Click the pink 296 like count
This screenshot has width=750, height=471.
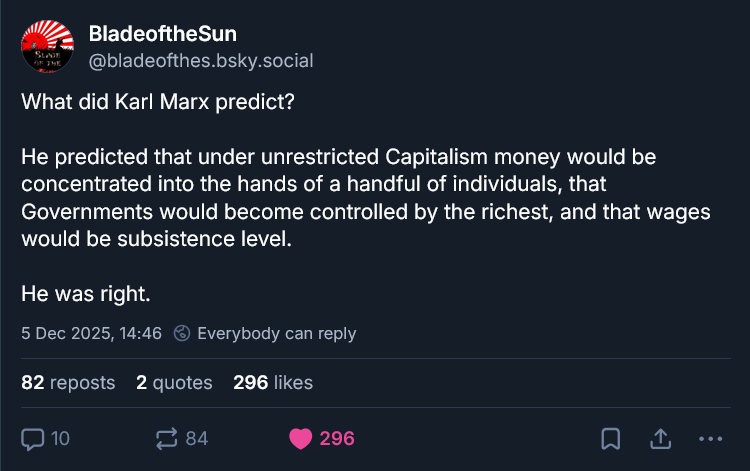337,438
